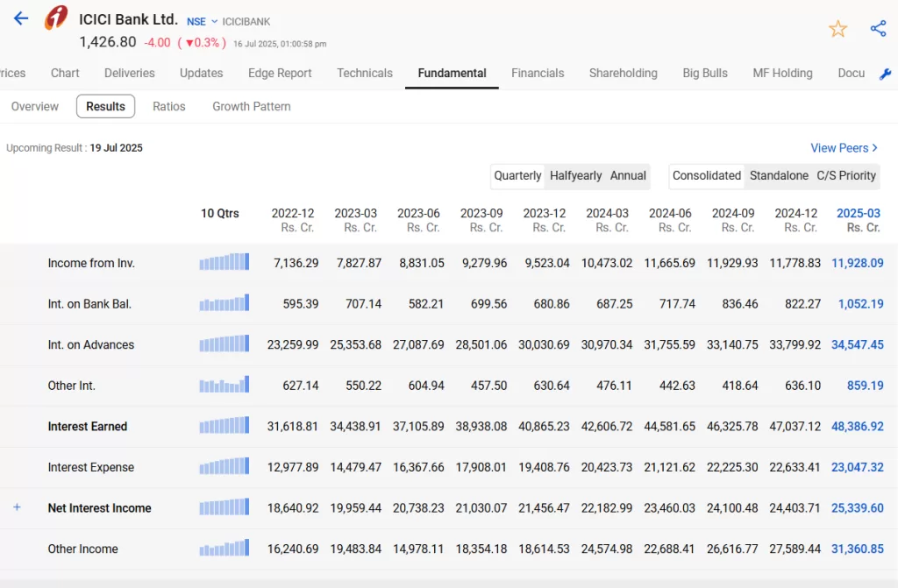
Task: Open the Other Int. trend mini chart
Action: pos(224,384)
